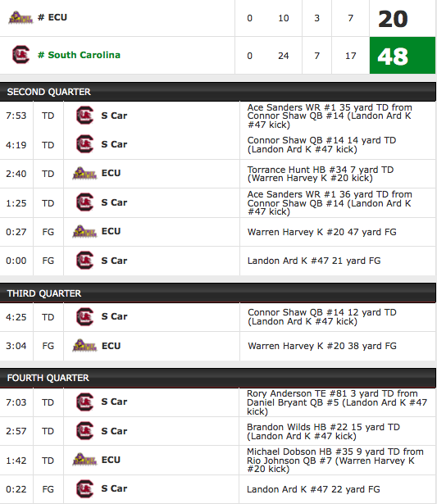Click the S Car logo on Rory Anderson touchdown row
Screen dimensions: 437x504
pos(85,402)
